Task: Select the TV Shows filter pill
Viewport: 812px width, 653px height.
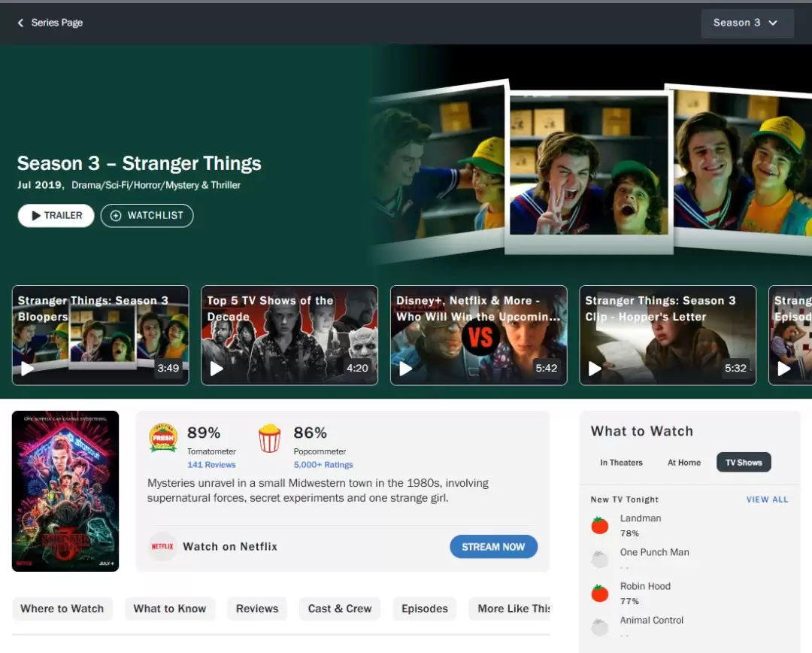Action: (x=743, y=463)
